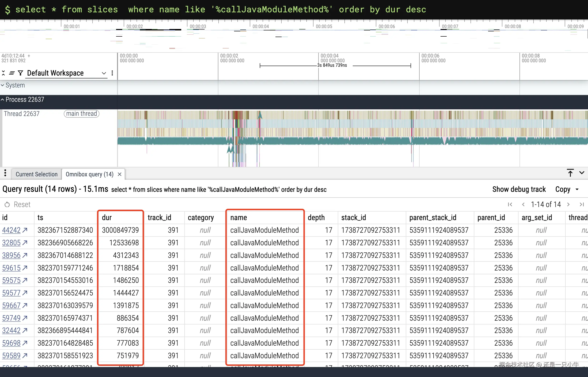Click the SQL query omnibox input
This screenshot has height=377, width=588.
coord(220,10)
